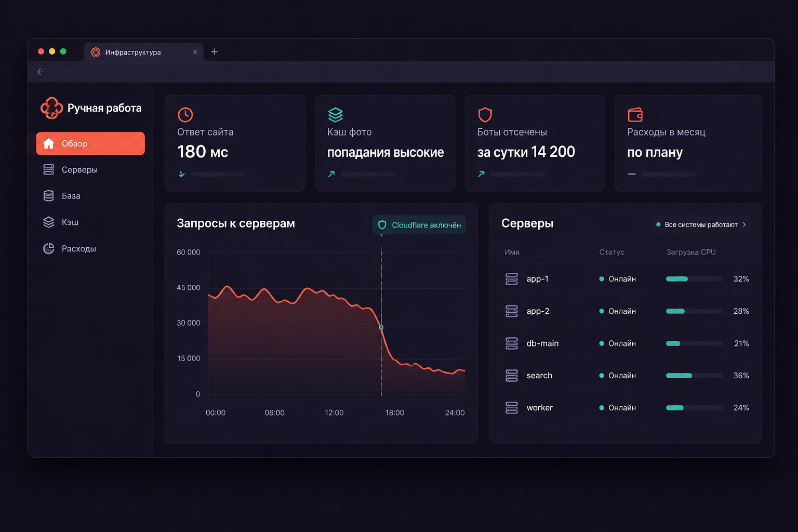Click the server icon beside app-2
The image size is (798, 532).
point(512,311)
